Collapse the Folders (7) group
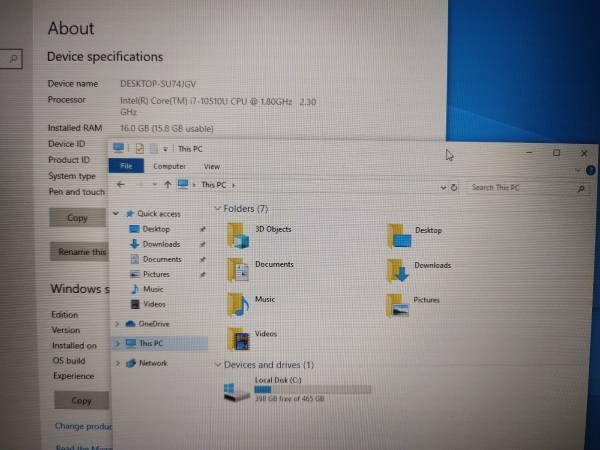This screenshot has width=600, height=450. click(x=218, y=209)
